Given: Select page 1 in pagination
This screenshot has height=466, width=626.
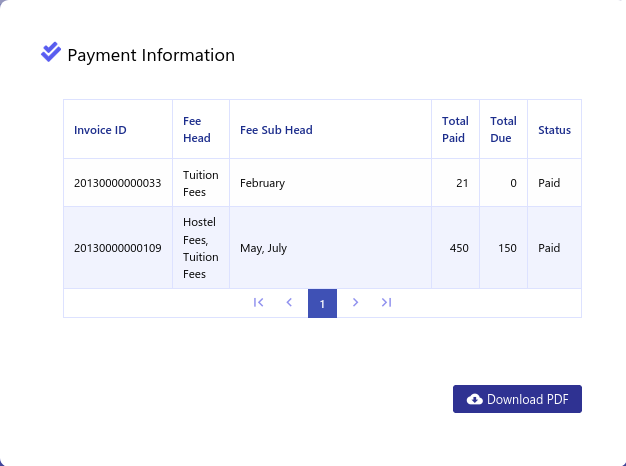Looking at the screenshot, I should (x=322, y=303).
